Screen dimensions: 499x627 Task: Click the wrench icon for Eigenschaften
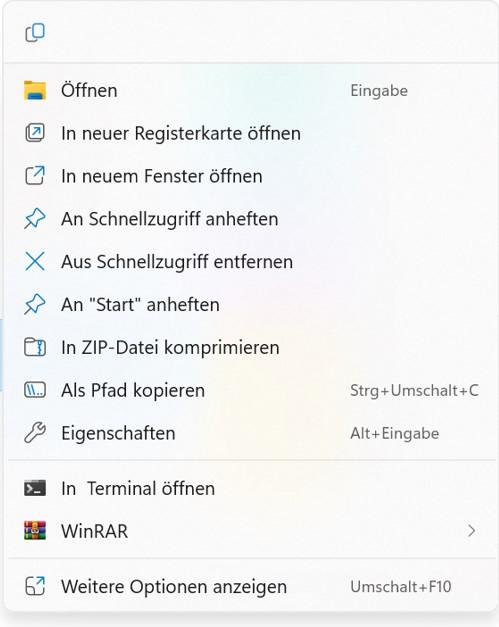(x=35, y=433)
